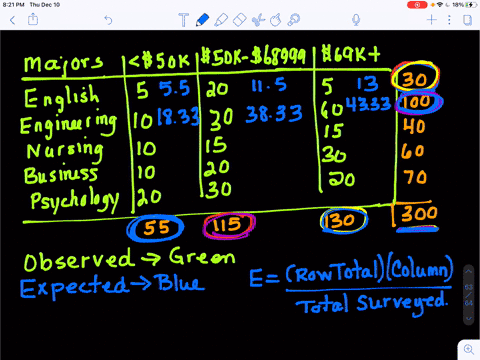Go to next page with down chevron
Screen dimensions: 480x360
[x=469, y=318]
